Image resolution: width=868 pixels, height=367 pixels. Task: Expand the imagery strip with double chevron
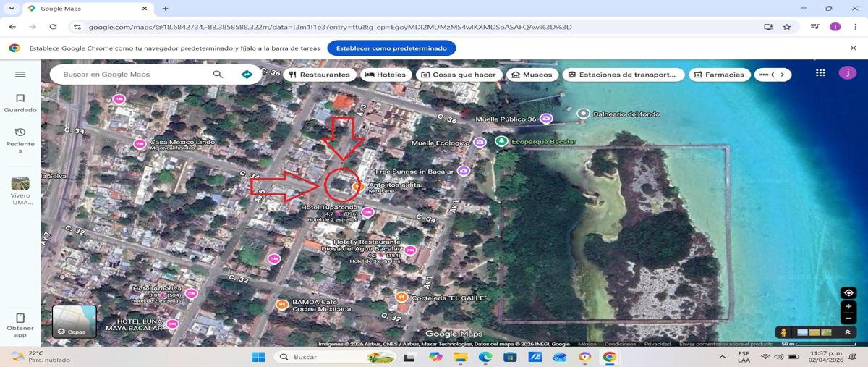(847, 332)
